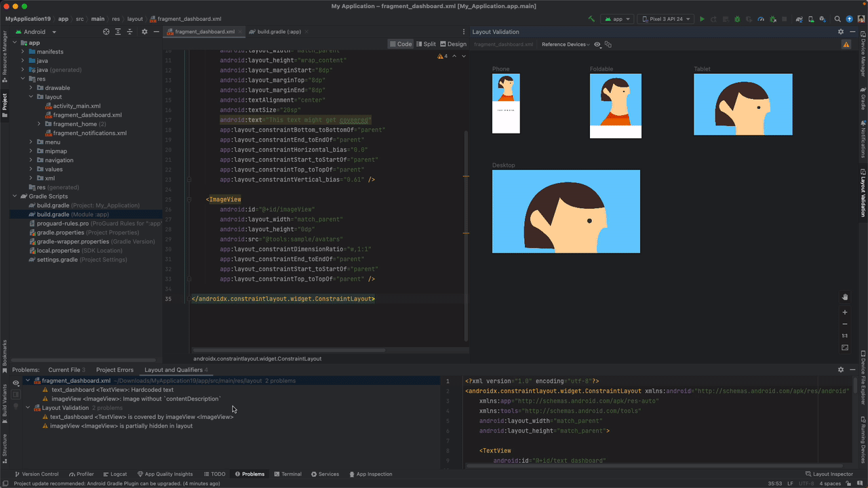Toggle eye visibility filter in Layout Validation toolbar
Viewport: 868px width, 488px height.
pos(597,45)
